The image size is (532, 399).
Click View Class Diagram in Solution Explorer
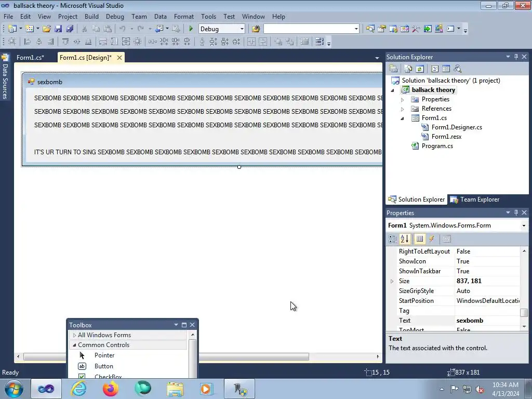point(458,69)
